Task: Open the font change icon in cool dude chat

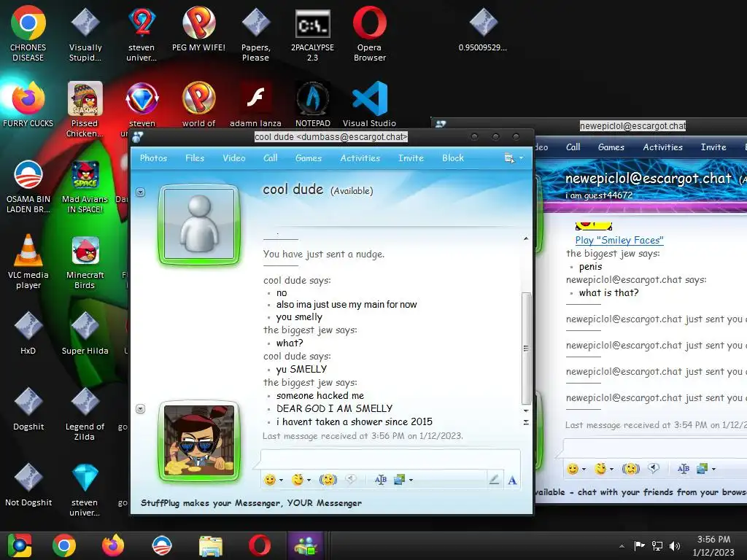Action: coord(380,480)
